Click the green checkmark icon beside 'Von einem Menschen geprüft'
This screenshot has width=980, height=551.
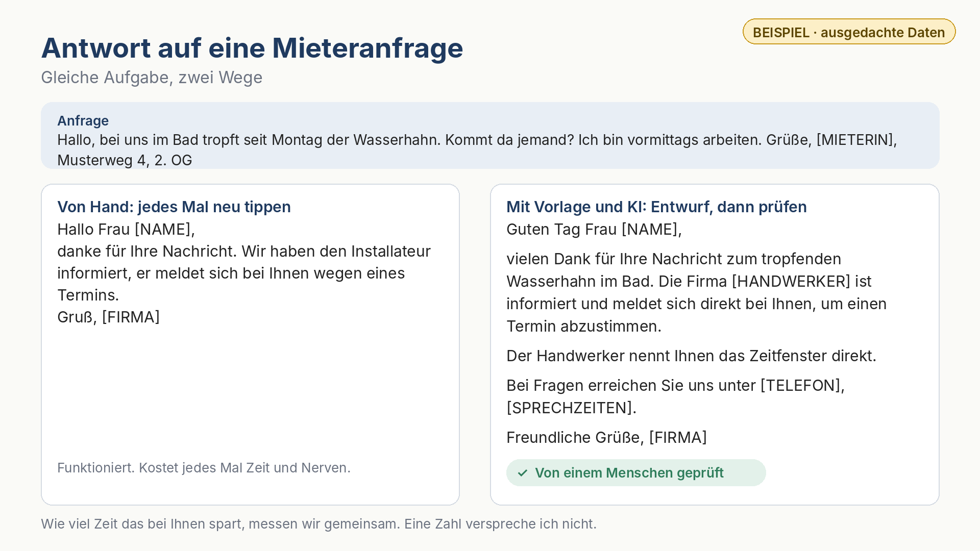click(x=523, y=473)
